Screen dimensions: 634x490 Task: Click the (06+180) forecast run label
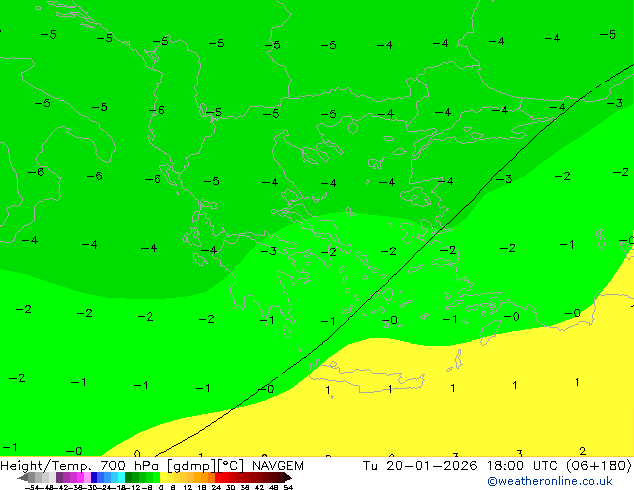point(598,465)
